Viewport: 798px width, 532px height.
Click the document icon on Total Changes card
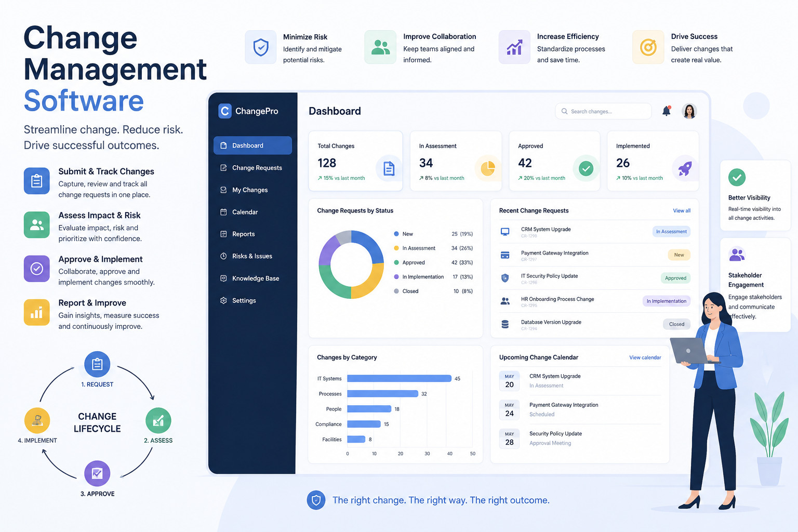389,168
